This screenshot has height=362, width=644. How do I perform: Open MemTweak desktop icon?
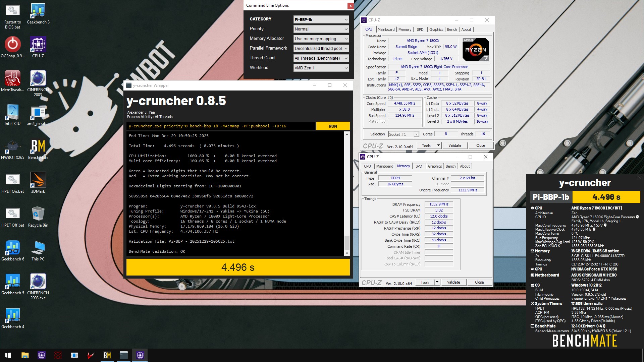click(x=12, y=81)
